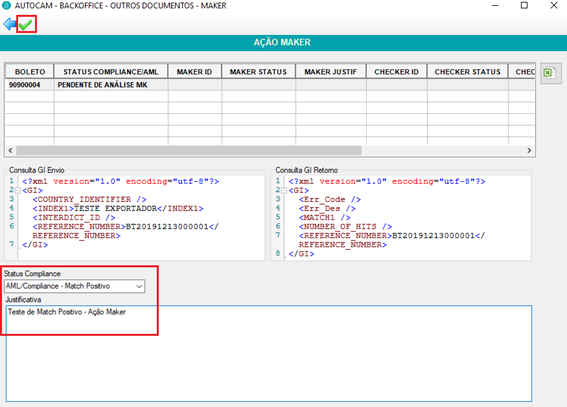Image resolution: width=567 pixels, height=407 pixels.
Task: Collapse GI node in Consulta GI Retorno
Action: (284, 190)
